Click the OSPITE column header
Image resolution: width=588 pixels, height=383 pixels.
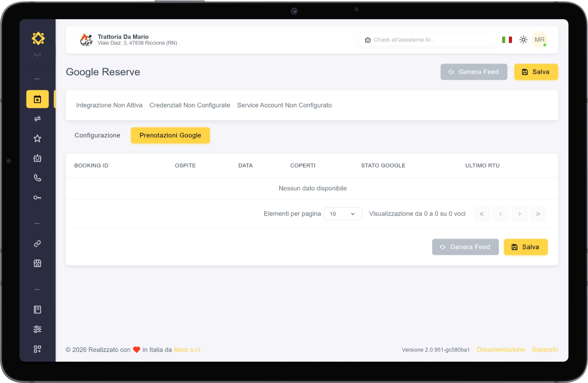(x=185, y=166)
